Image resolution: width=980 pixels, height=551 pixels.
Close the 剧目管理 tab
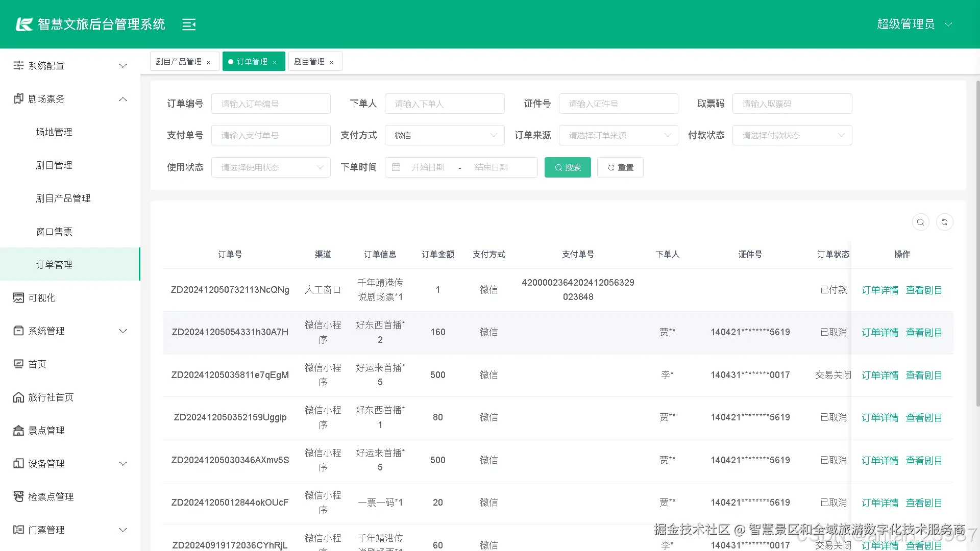coord(332,62)
